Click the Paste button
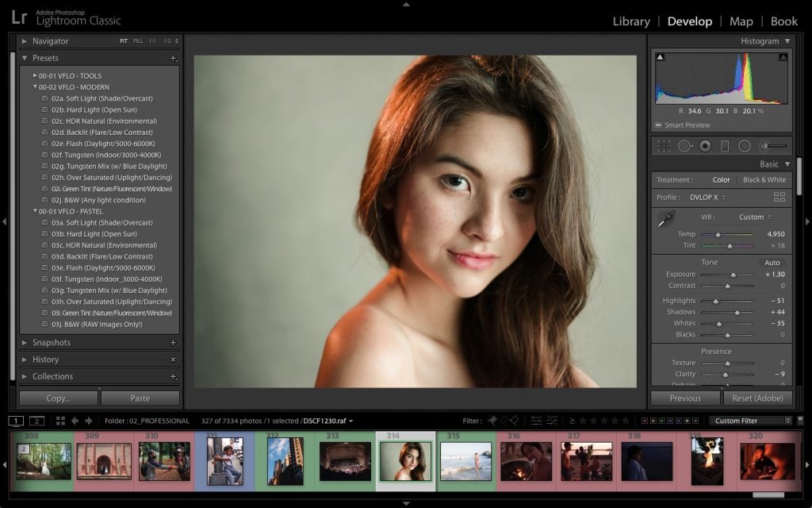Screen dimensions: 812x508 pyautogui.click(x=140, y=397)
